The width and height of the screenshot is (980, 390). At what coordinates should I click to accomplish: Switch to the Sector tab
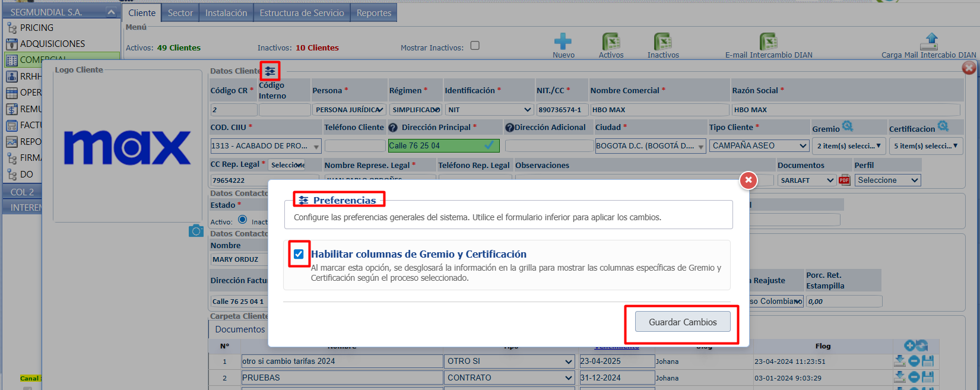point(180,13)
